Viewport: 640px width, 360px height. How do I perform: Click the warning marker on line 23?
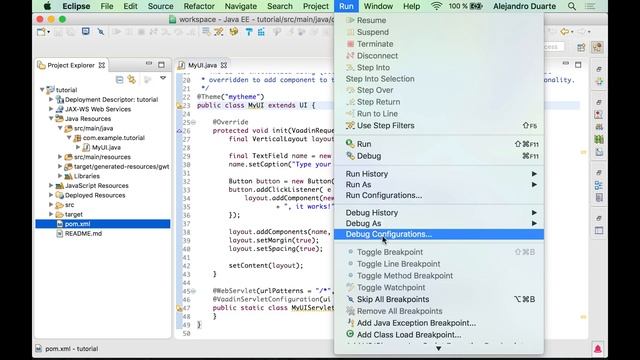[179, 106]
